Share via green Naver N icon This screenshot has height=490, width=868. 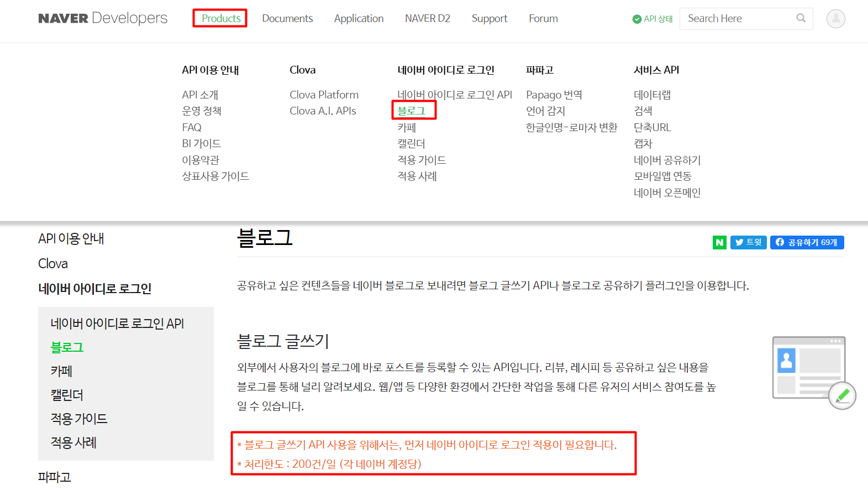point(719,242)
